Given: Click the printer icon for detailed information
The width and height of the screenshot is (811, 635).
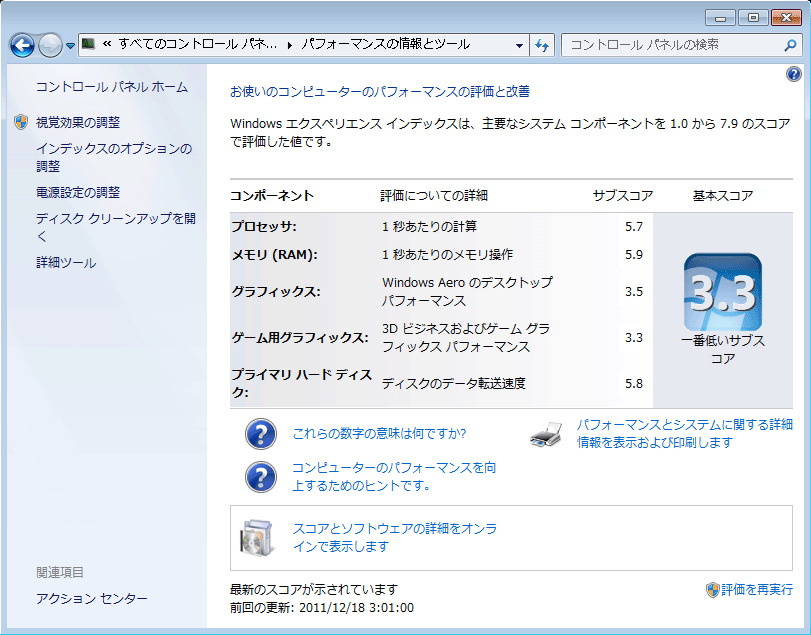Looking at the screenshot, I should click(x=549, y=433).
